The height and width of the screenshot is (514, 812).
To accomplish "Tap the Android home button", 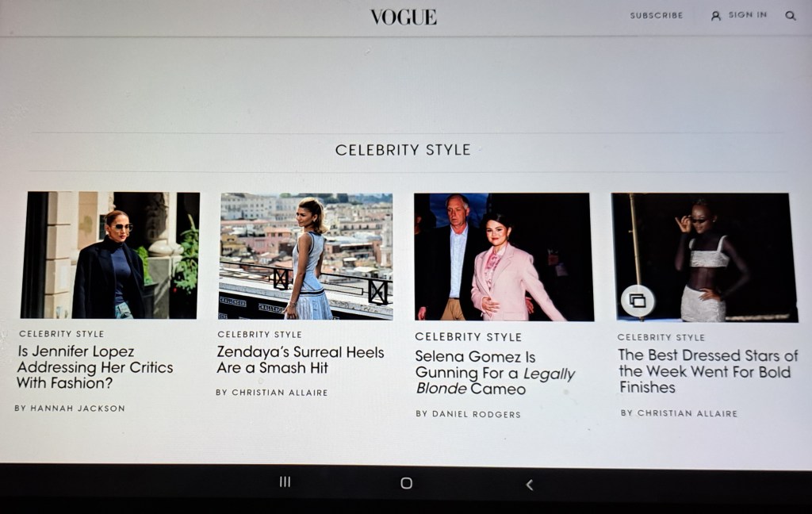I will (x=407, y=483).
